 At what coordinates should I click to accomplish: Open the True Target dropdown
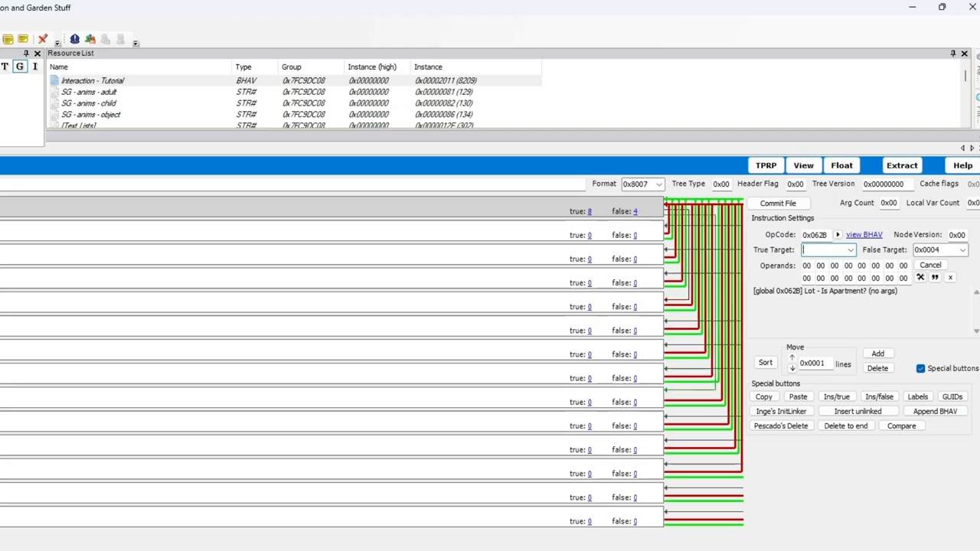(850, 250)
